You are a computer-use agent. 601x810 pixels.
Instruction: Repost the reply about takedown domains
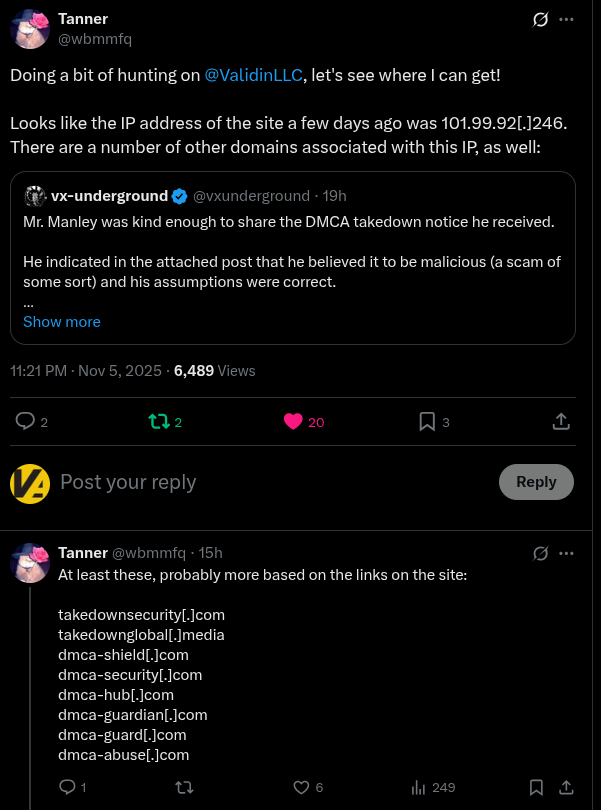184,787
